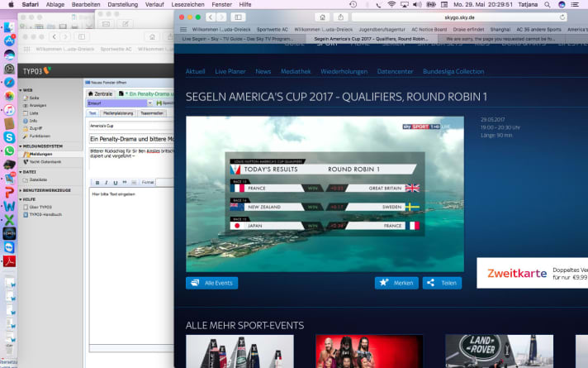Click the Today's Results video player
Viewport: 588px width, 368px height.
pyautogui.click(x=325, y=194)
